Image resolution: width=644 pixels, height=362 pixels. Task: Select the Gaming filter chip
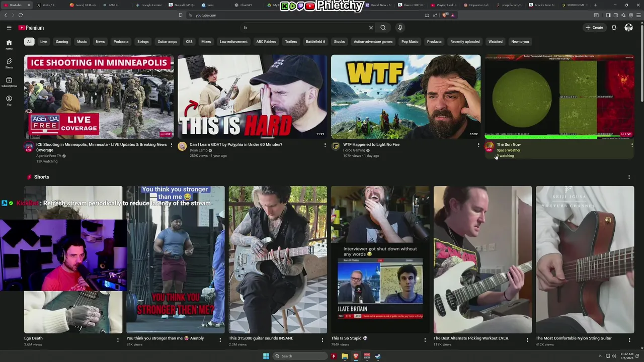[62, 42]
